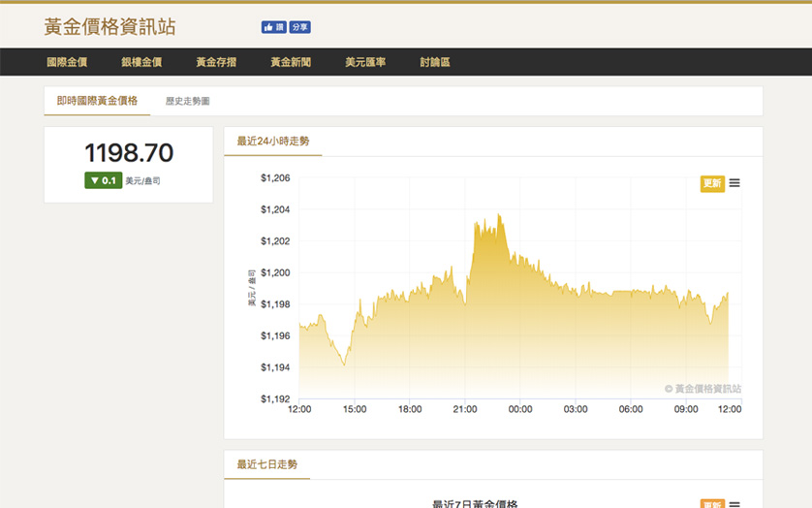812x508 pixels.
Task: Click the Facebook 讚 (Like) button
Action: point(272,28)
